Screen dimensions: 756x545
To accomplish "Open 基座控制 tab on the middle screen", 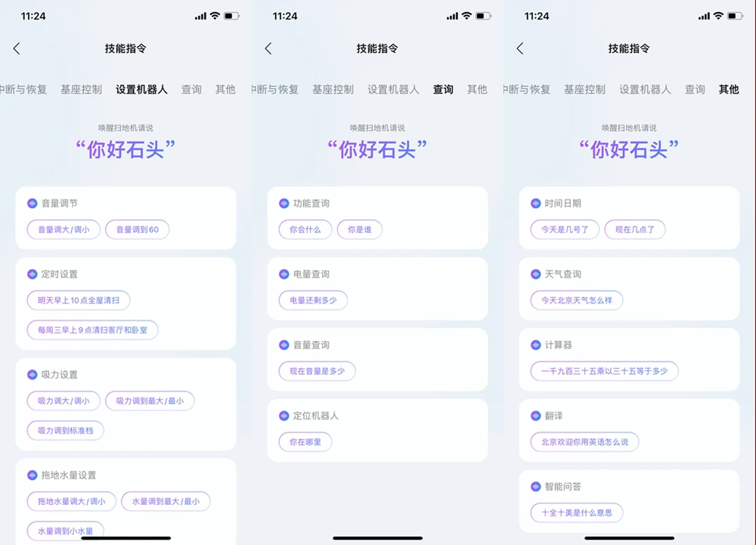I will tap(333, 89).
